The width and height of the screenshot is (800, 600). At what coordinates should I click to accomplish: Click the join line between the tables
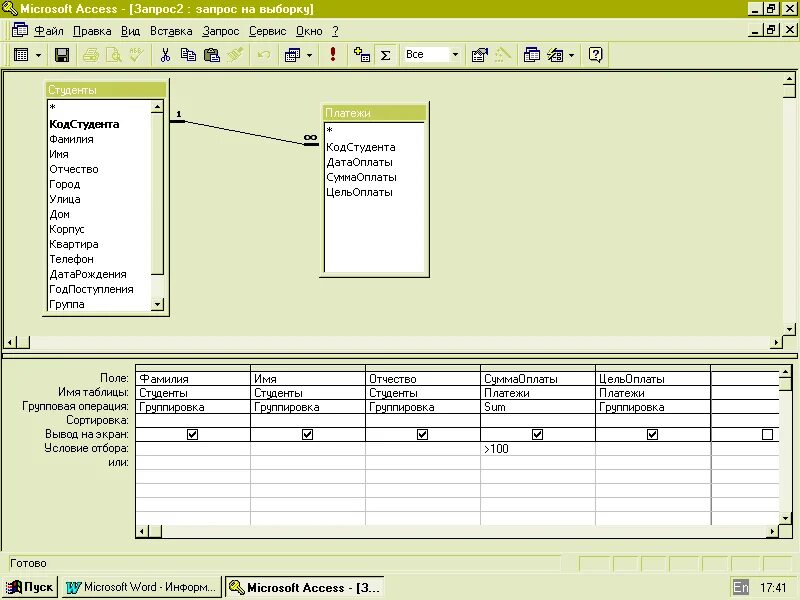tap(244, 133)
